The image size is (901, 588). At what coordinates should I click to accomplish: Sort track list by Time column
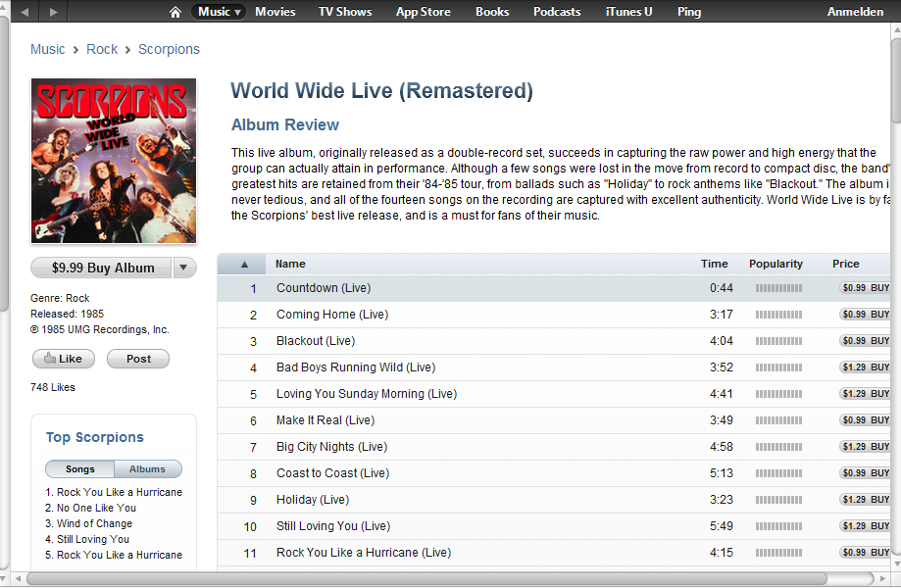(715, 265)
